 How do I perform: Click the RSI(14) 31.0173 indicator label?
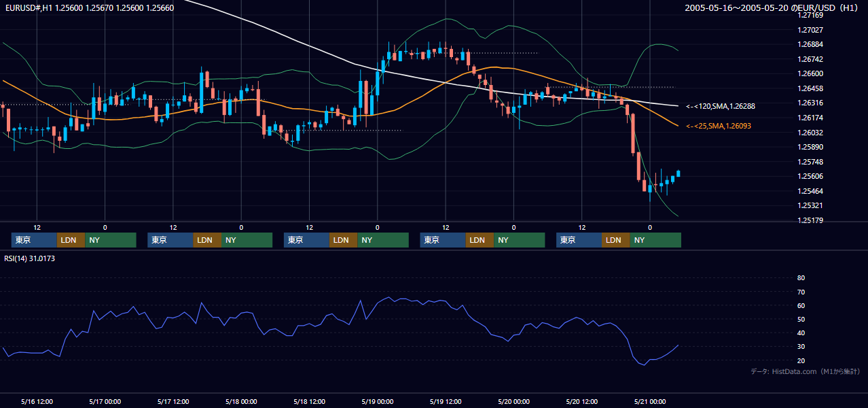tap(30, 258)
